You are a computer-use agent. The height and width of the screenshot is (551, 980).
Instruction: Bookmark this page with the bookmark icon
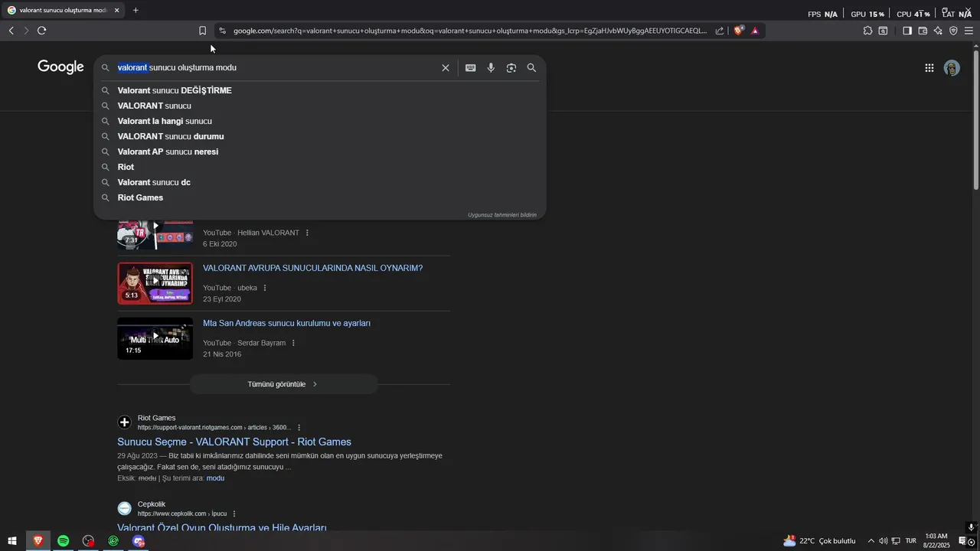(202, 31)
